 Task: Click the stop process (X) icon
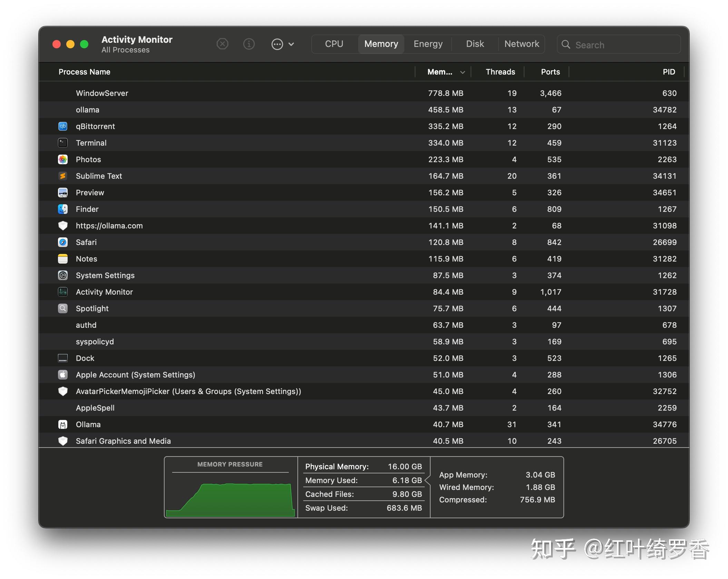tap(223, 44)
